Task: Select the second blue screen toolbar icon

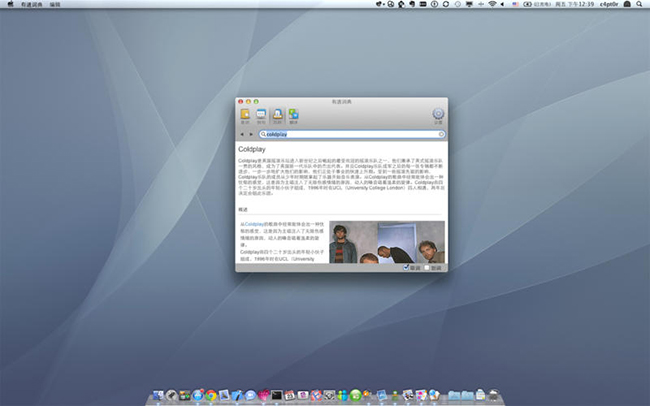Action: (261, 115)
